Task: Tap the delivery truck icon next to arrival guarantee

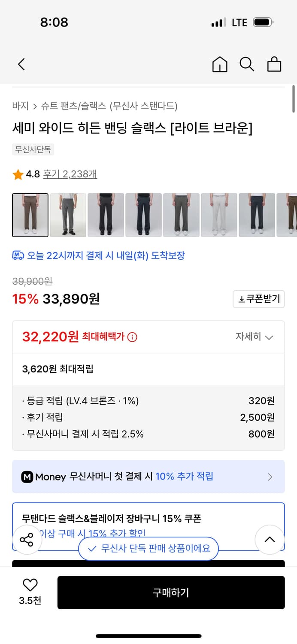Action: click(16, 255)
